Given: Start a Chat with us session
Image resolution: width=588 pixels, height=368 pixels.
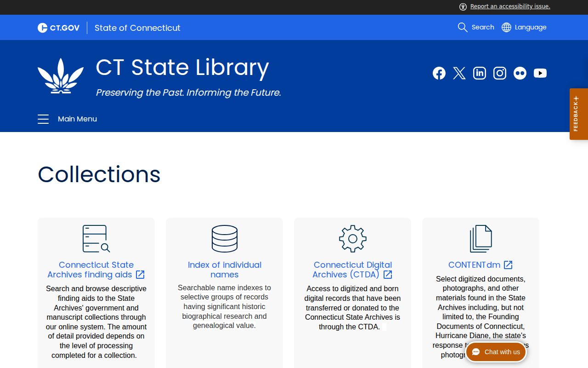Looking at the screenshot, I should click(496, 352).
